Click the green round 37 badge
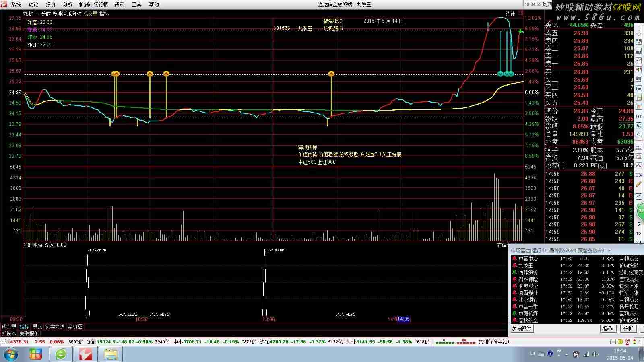 pos(641,210)
